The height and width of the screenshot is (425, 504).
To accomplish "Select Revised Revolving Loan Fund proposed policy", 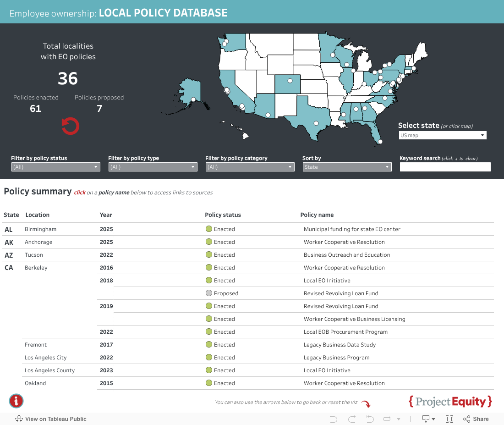I will click(341, 293).
